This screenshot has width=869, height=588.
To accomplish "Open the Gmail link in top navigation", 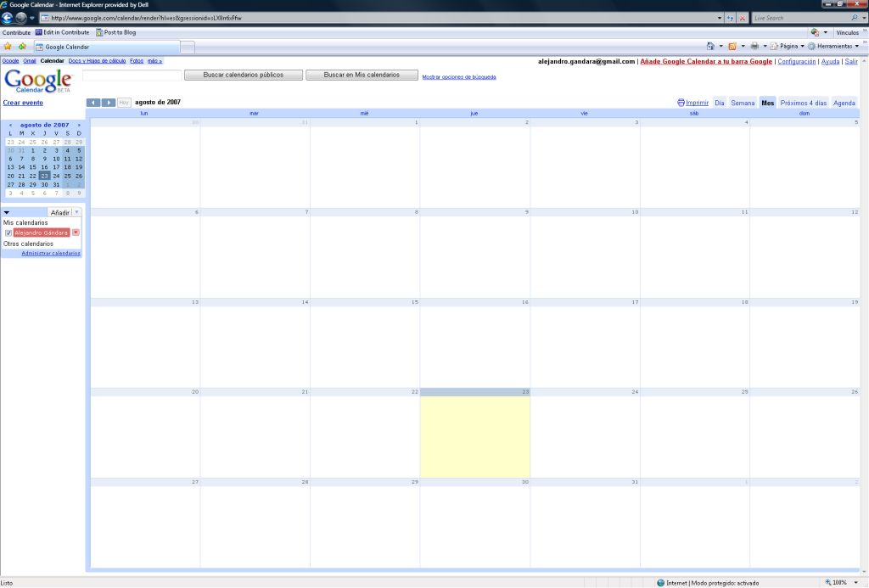I will 30,61.
